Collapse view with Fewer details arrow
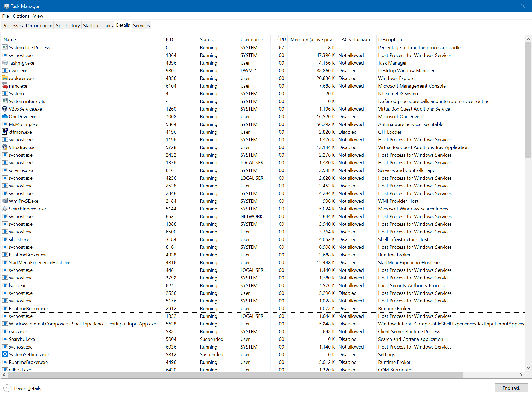532x398 pixels. [7, 388]
